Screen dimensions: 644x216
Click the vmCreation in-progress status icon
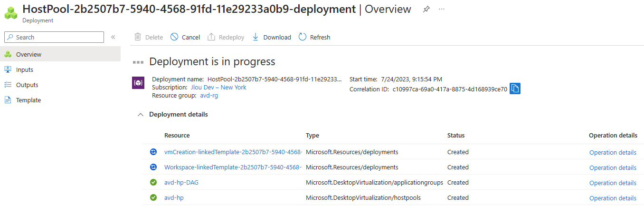(153, 152)
